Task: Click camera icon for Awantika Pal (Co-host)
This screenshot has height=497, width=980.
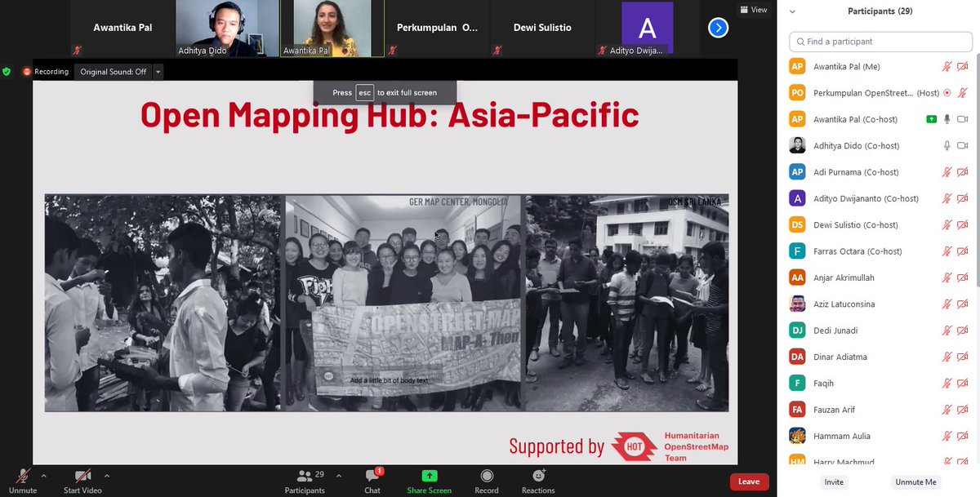Action: coord(963,119)
